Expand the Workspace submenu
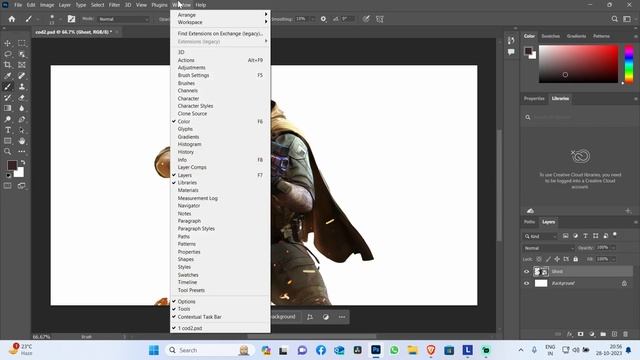640x360 pixels. click(x=220, y=22)
